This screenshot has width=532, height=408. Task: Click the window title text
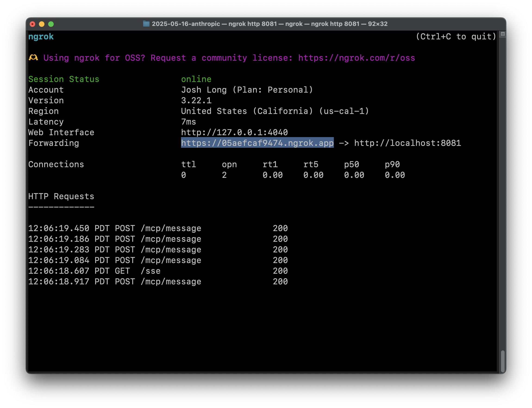pyautogui.click(x=269, y=24)
